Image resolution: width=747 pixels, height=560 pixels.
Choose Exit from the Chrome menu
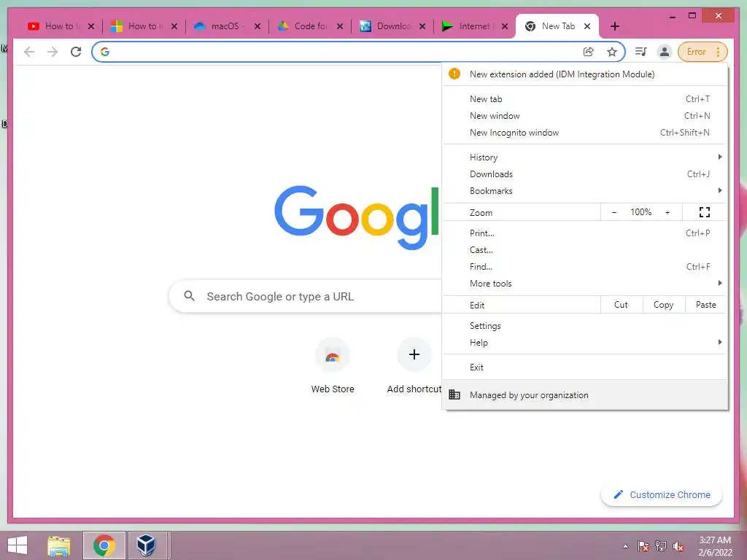585,367
